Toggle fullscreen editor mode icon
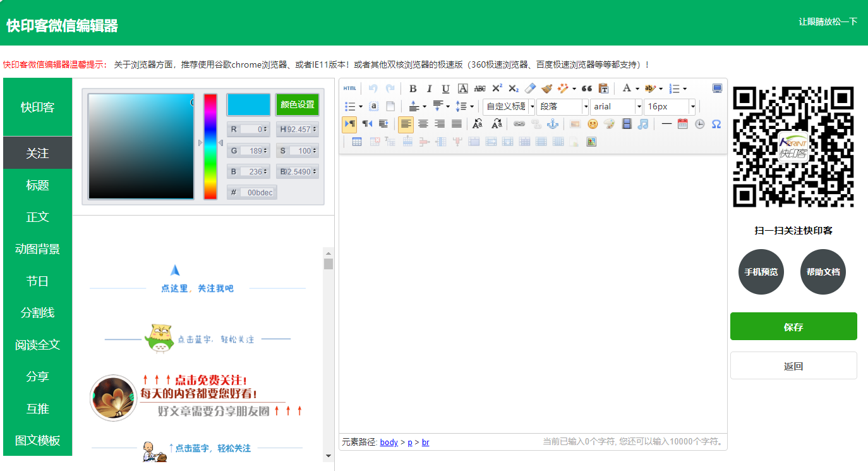Viewport: 868px width, 471px height. pos(717,89)
